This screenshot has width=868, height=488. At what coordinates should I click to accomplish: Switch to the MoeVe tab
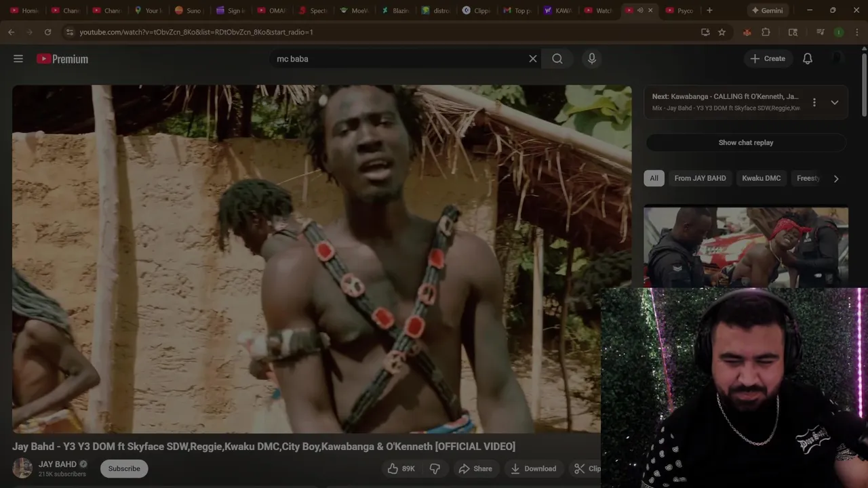[x=353, y=10]
